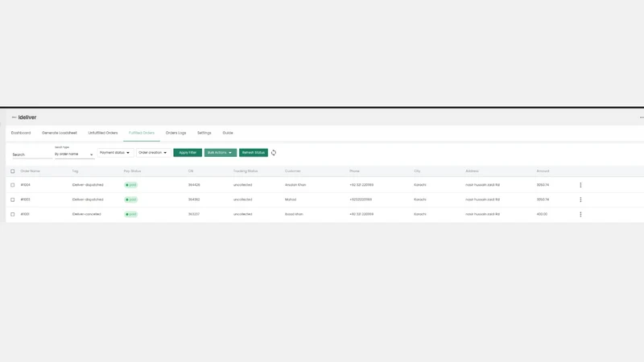Click the paid badge for order #1001
The image size is (644, 362).
coord(131,214)
